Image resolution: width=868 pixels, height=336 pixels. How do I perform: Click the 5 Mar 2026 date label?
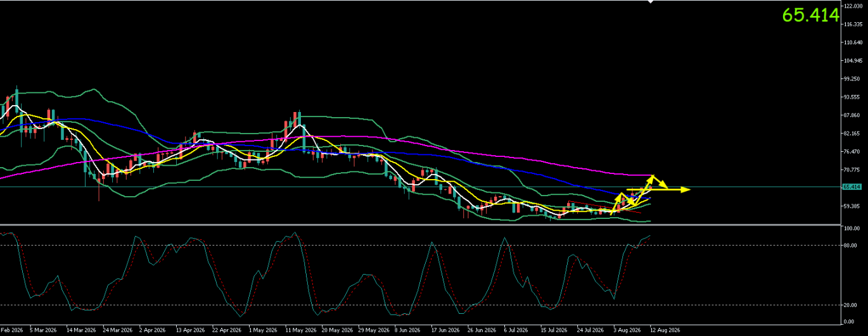pyautogui.click(x=44, y=330)
